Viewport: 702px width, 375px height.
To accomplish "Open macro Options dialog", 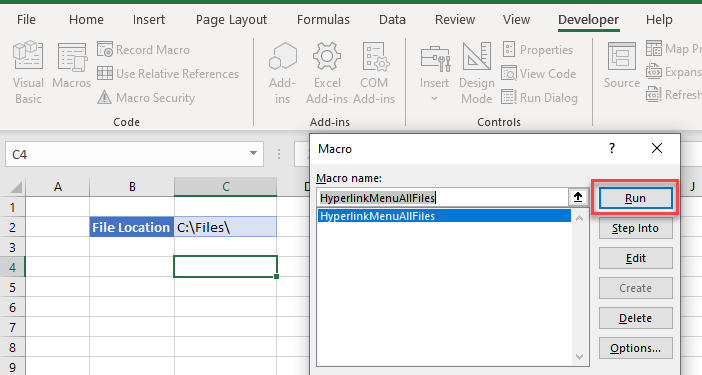I will 635,348.
